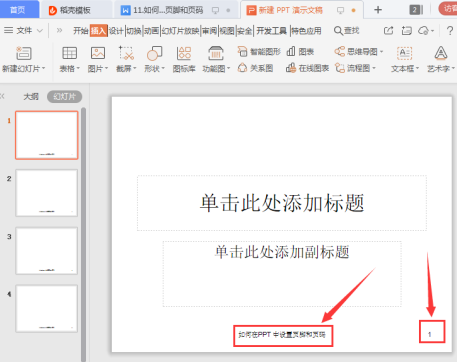Switch to Slides (幻灯片) pane view
Screen dimensions: 457x362
click(x=64, y=97)
